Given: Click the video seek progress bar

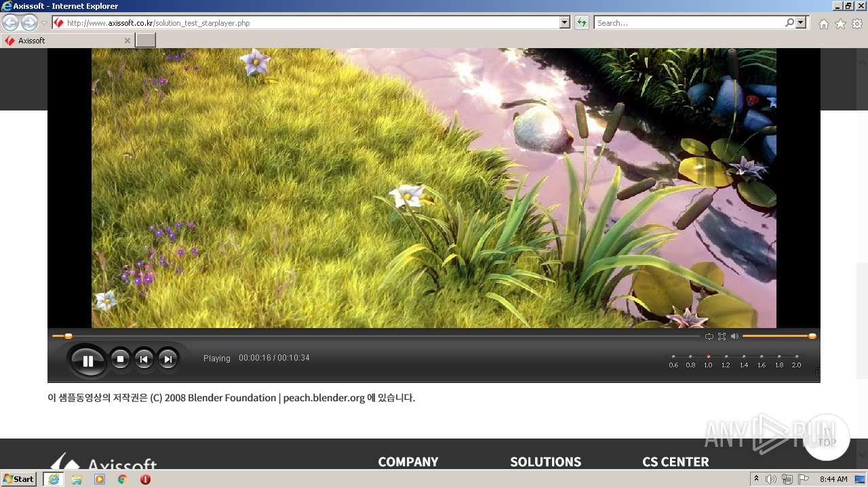Looking at the screenshot, I should (376, 336).
